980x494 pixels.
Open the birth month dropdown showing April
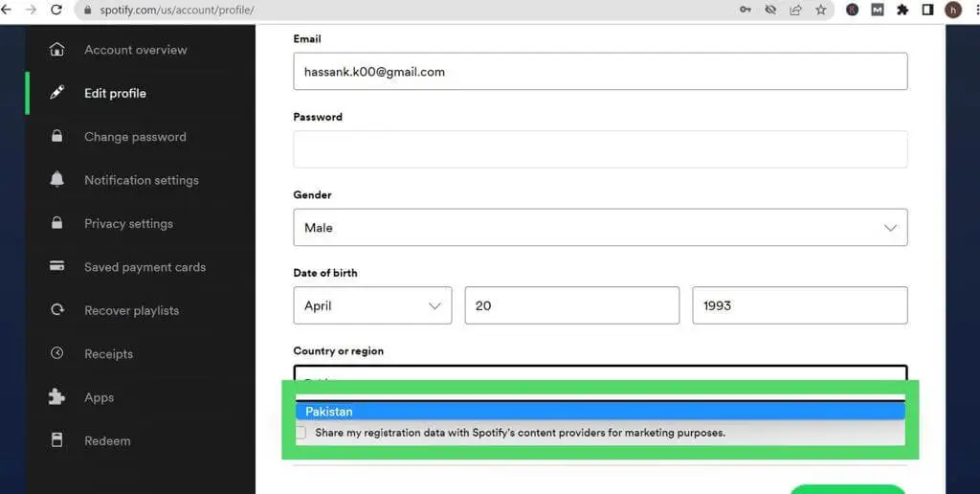[x=372, y=305]
